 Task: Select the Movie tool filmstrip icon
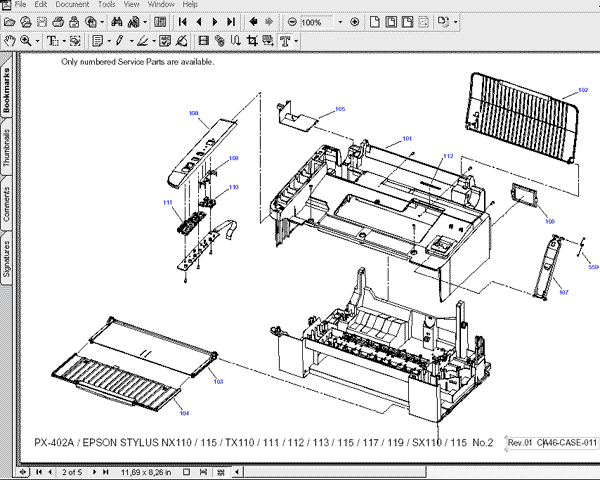(204, 41)
